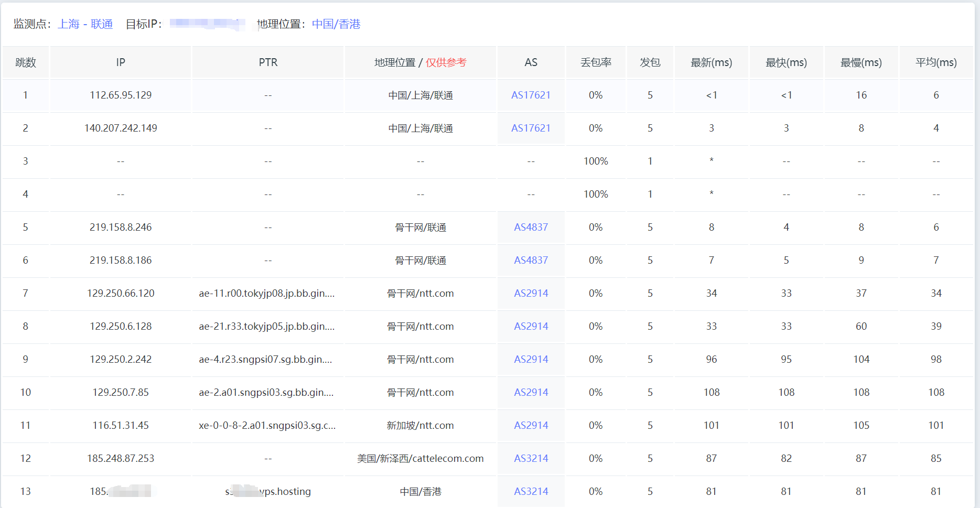Select average value 85 in hop 12 row
Image resolution: width=980 pixels, height=508 pixels.
tap(936, 458)
